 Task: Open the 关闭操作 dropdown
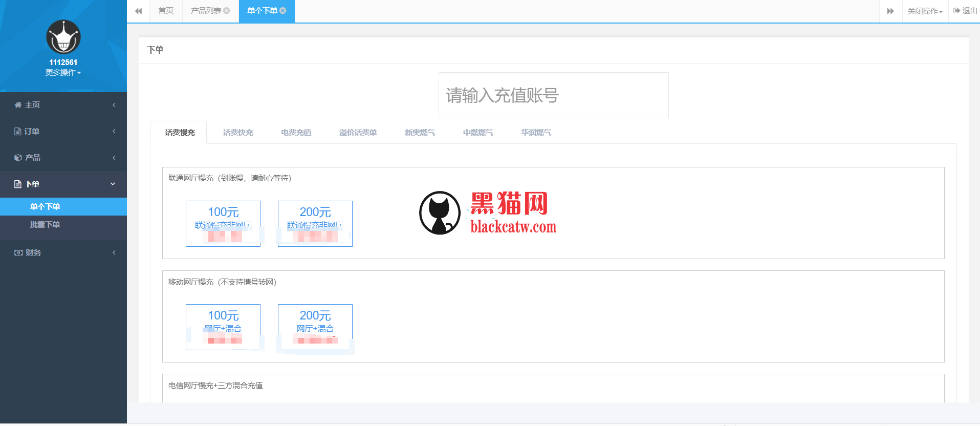[x=925, y=11]
